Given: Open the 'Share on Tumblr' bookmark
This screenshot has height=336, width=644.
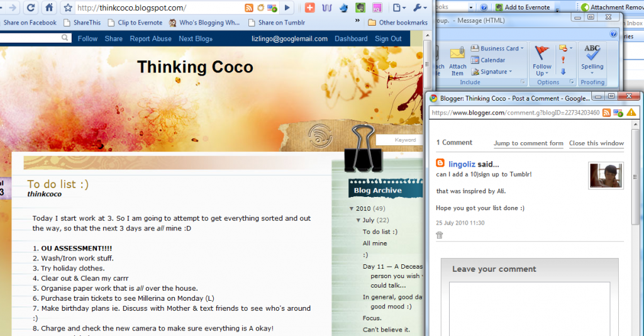Looking at the screenshot, I should (x=281, y=23).
